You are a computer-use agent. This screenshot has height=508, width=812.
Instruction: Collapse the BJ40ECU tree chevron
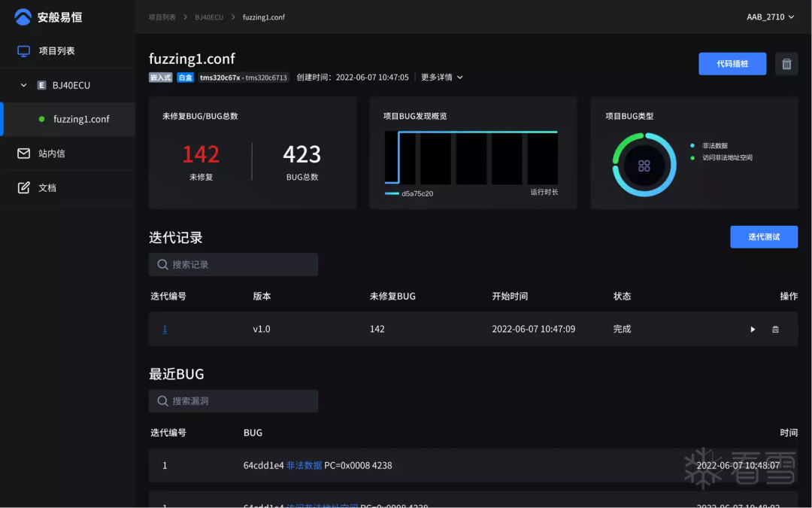click(x=23, y=85)
